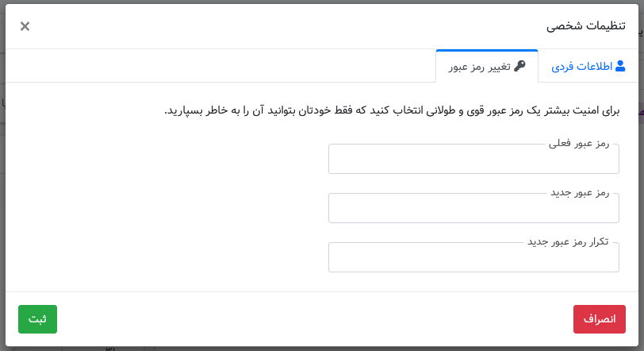Click the رمز عبور جدید field label
644x351 pixels.
[580, 193]
